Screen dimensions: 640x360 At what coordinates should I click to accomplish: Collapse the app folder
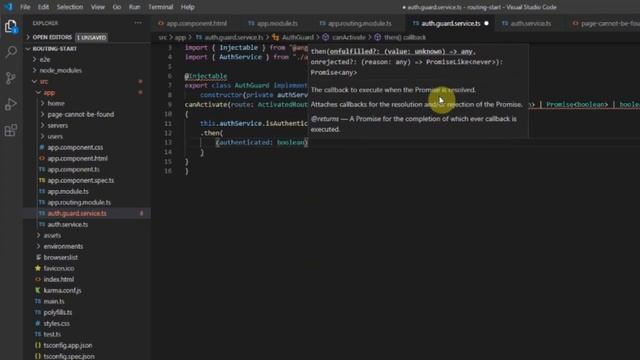click(49, 93)
